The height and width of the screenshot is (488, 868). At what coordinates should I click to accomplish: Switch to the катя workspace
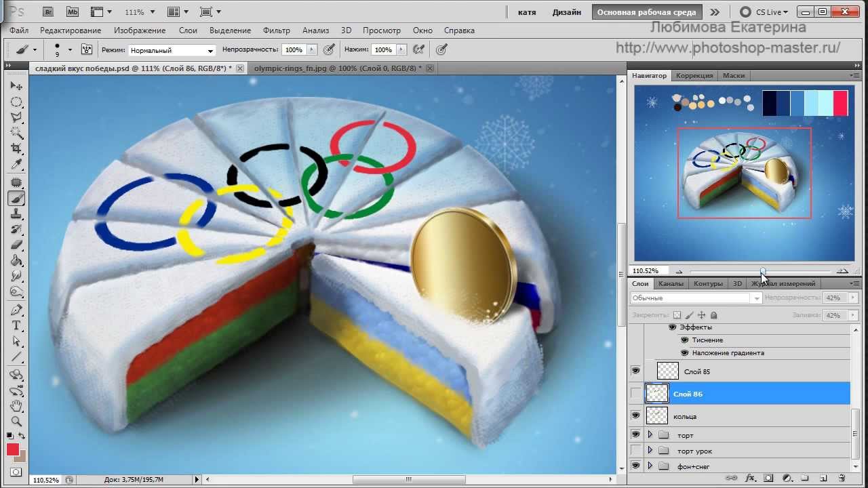pos(527,12)
